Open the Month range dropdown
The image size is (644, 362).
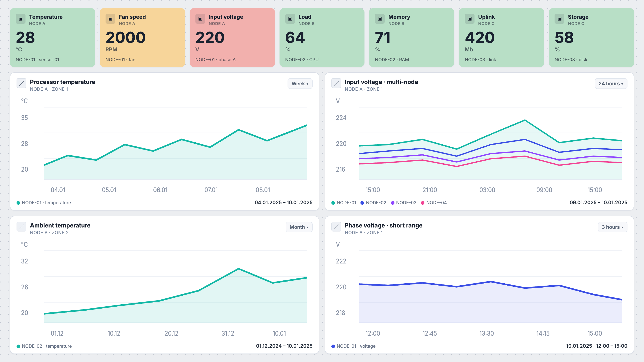click(299, 227)
